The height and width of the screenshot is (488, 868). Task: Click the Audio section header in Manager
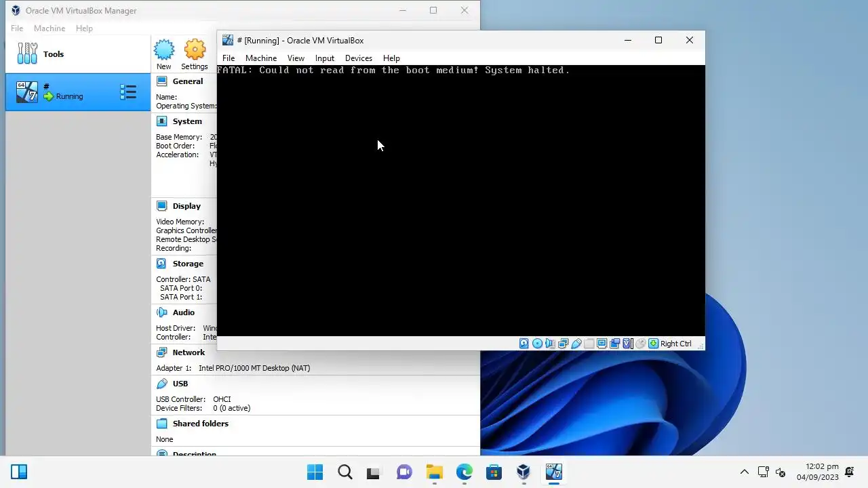pyautogui.click(x=184, y=312)
